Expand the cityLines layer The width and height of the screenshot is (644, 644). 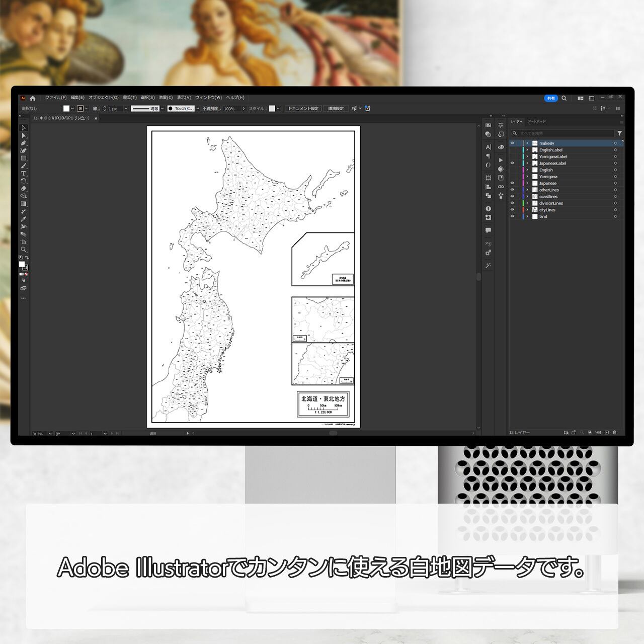click(527, 210)
